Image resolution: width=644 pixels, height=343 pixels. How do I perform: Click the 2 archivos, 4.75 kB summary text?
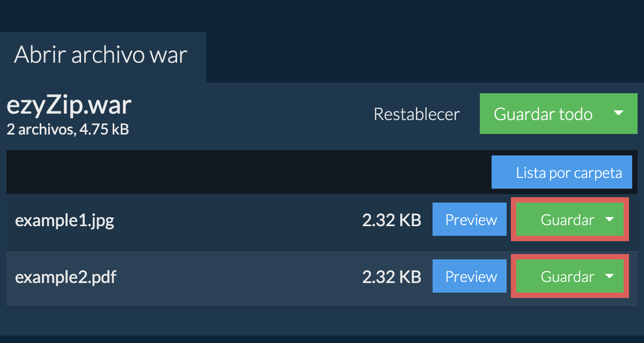[x=68, y=129]
